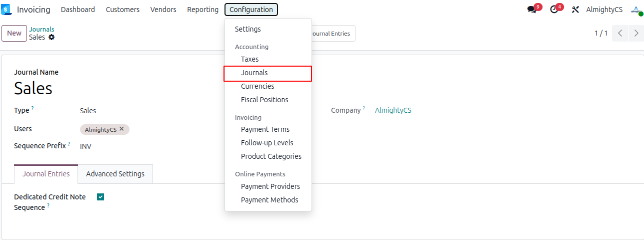This screenshot has width=644, height=240.
Task: Click the gear icon beside Sales
Action: click(51, 37)
